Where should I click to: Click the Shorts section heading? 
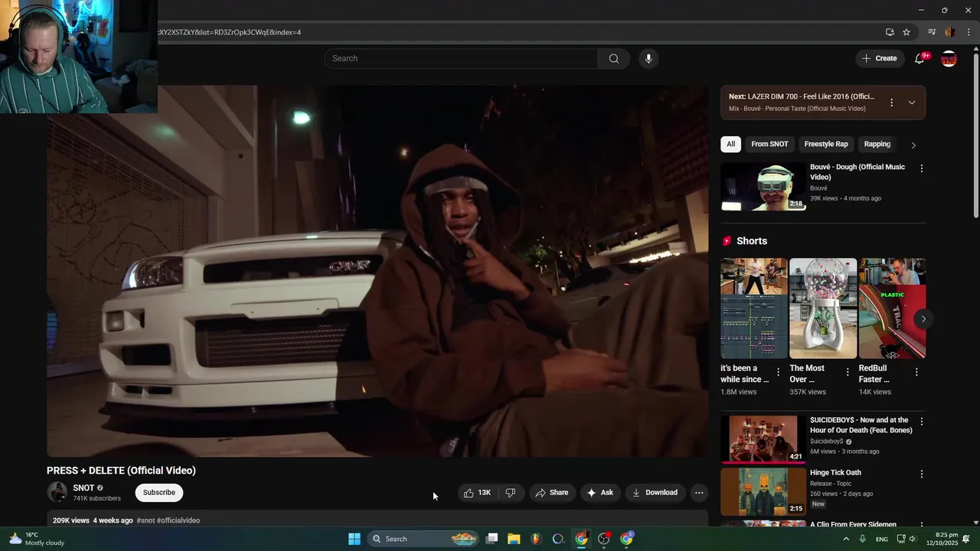click(x=752, y=241)
